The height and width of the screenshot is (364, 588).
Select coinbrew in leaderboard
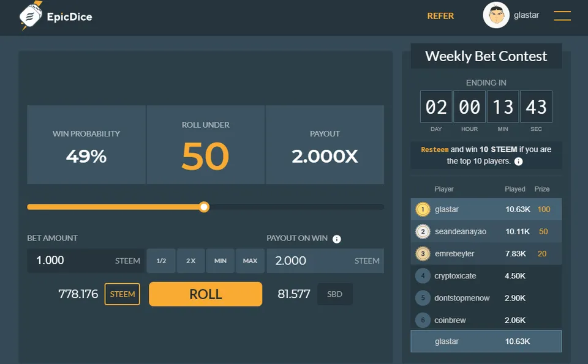tap(450, 320)
